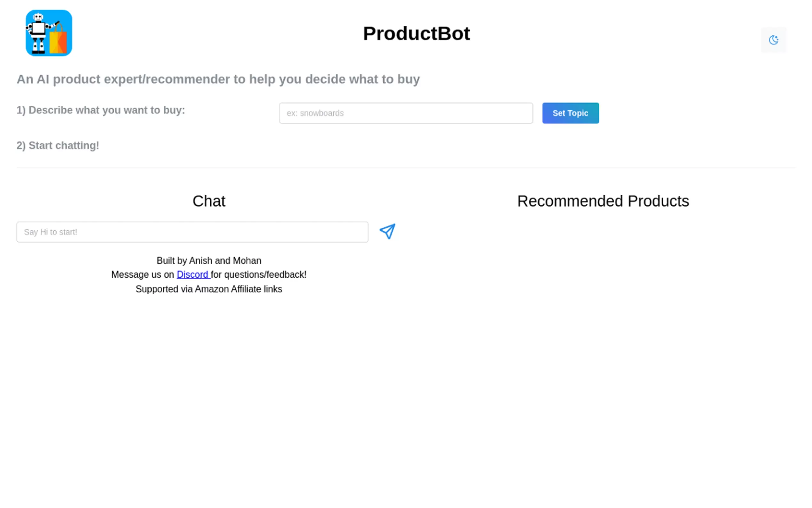Open the Discord link
This screenshot has width=812, height=508.
coord(193,274)
